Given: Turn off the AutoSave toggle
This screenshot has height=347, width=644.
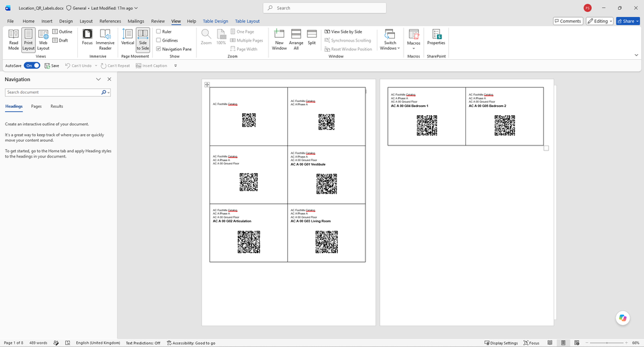Looking at the screenshot, I should pos(31,65).
